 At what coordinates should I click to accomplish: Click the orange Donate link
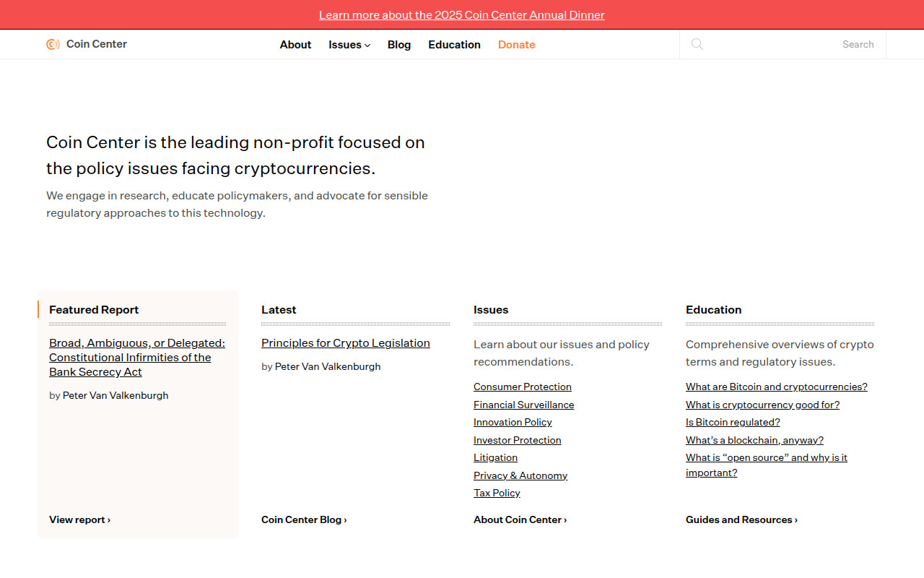516,45
